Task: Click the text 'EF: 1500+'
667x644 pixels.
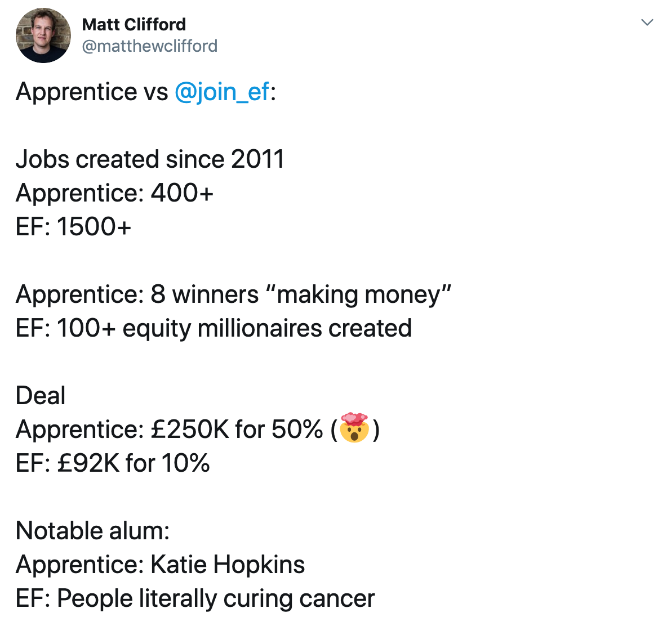Action: [x=74, y=227]
